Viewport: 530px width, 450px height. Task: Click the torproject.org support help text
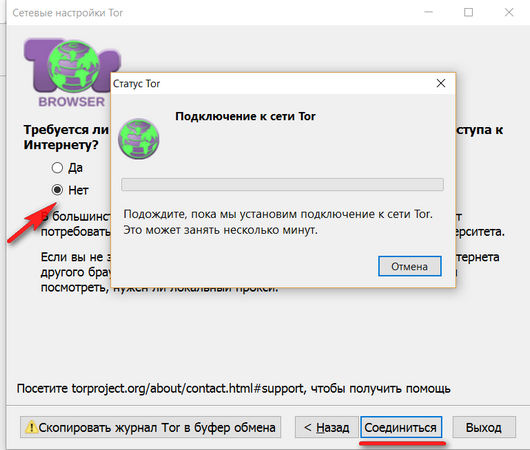pos(233,389)
